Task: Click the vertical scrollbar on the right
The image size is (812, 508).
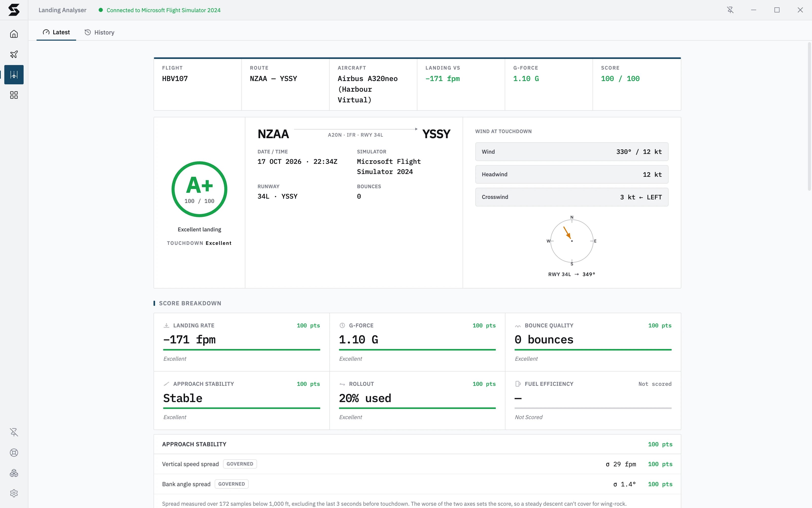Action: pyautogui.click(x=809, y=117)
